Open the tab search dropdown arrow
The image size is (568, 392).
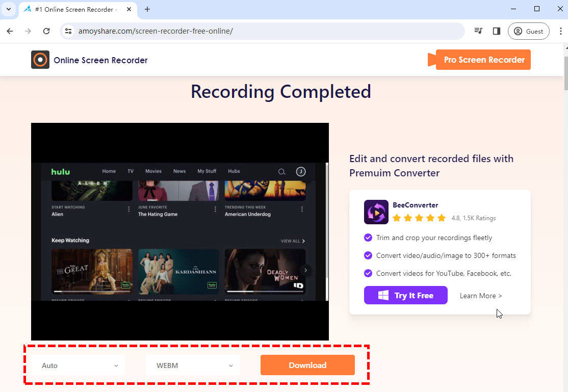click(9, 9)
